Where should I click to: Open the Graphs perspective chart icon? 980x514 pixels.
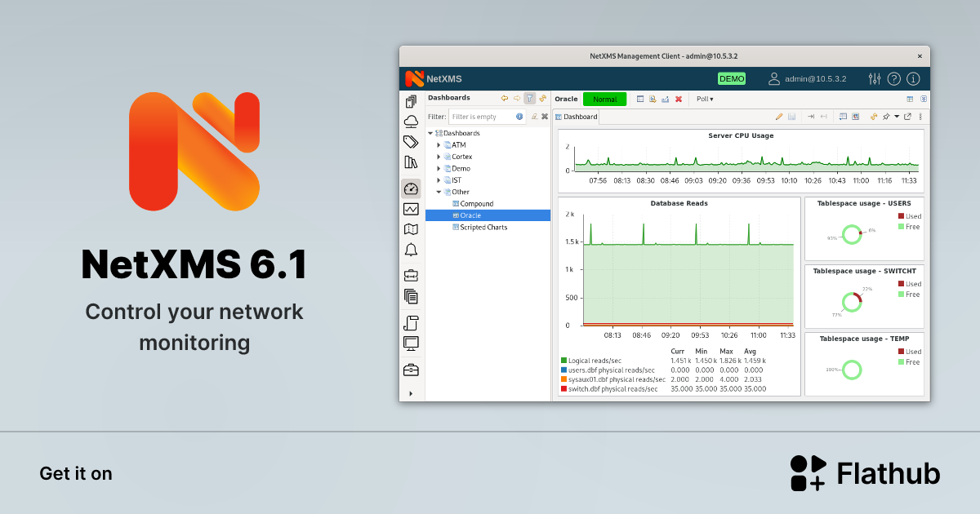pyautogui.click(x=411, y=210)
